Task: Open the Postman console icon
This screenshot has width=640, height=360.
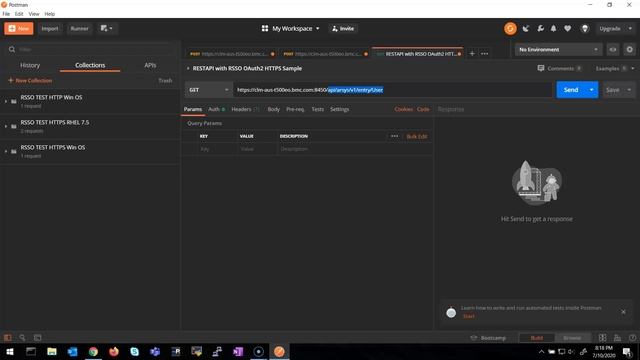Action: 38,338
